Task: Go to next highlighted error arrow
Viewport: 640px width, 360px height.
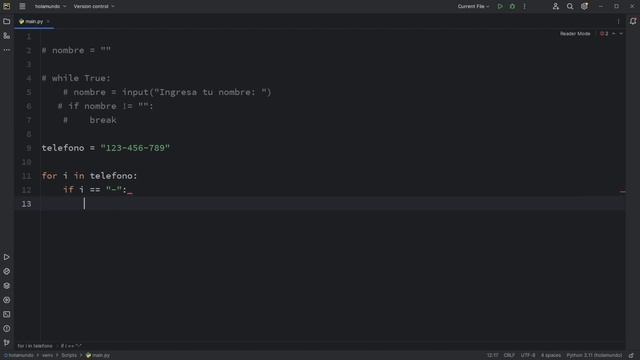Action: tap(621, 33)
